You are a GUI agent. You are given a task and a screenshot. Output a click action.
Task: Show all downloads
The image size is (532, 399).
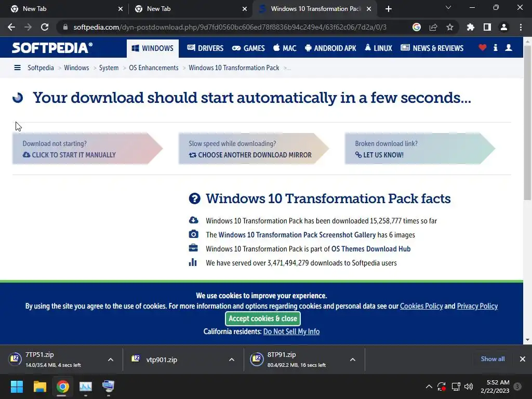tap(493, 359)
